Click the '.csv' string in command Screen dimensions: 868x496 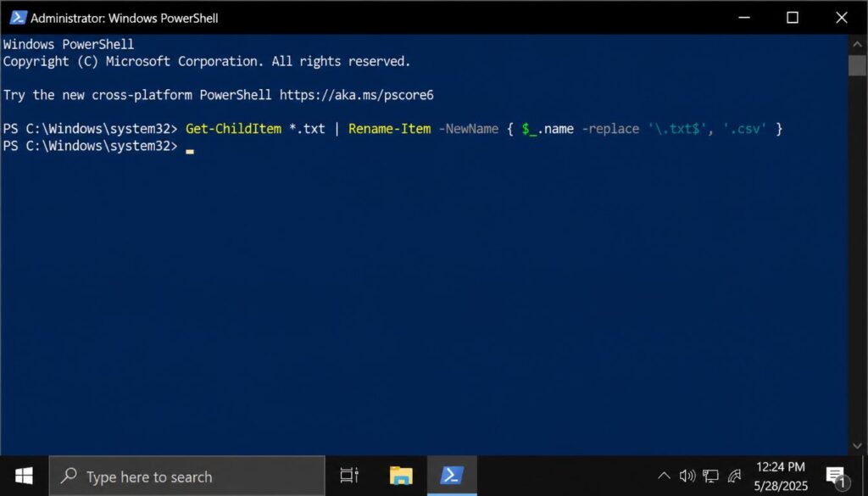(744, 129)
